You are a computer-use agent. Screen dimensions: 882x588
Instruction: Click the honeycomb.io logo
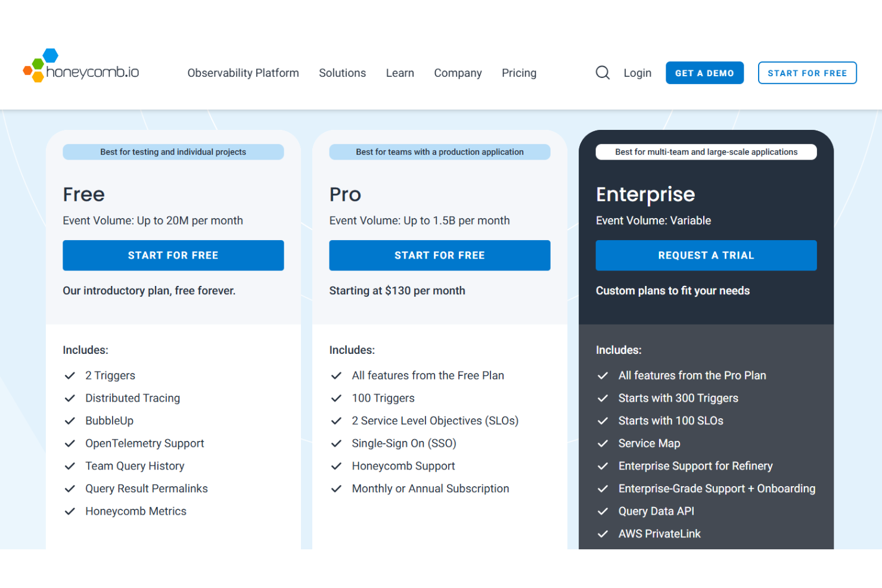pos(81,66)
